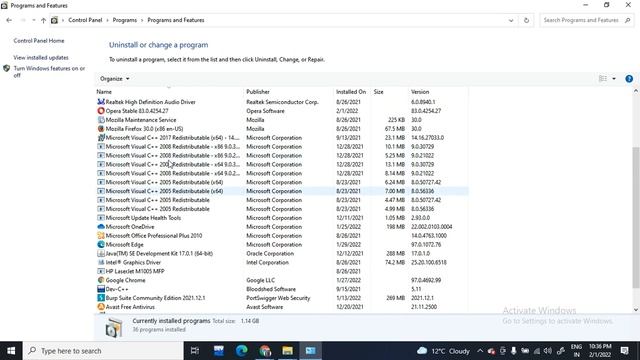Screen dimensions: 640x360
Task: Open the Organize dropdown menu
Action: point(115,78)
